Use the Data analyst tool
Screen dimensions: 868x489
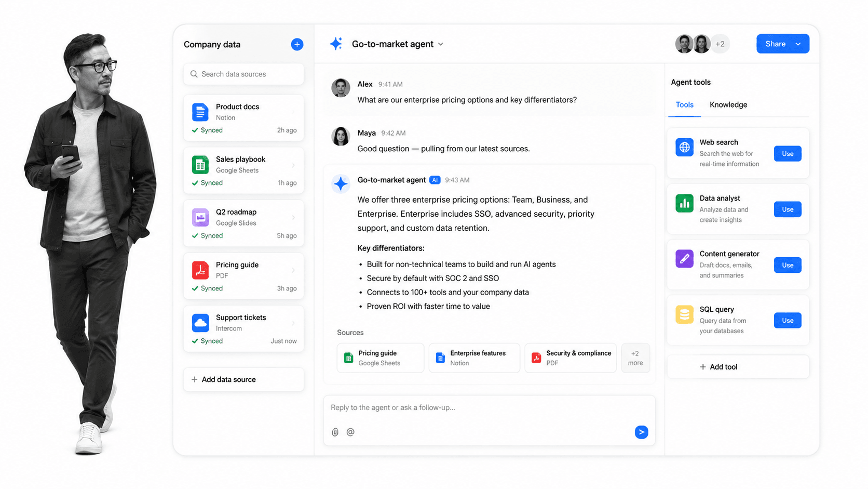pos(788,209)
